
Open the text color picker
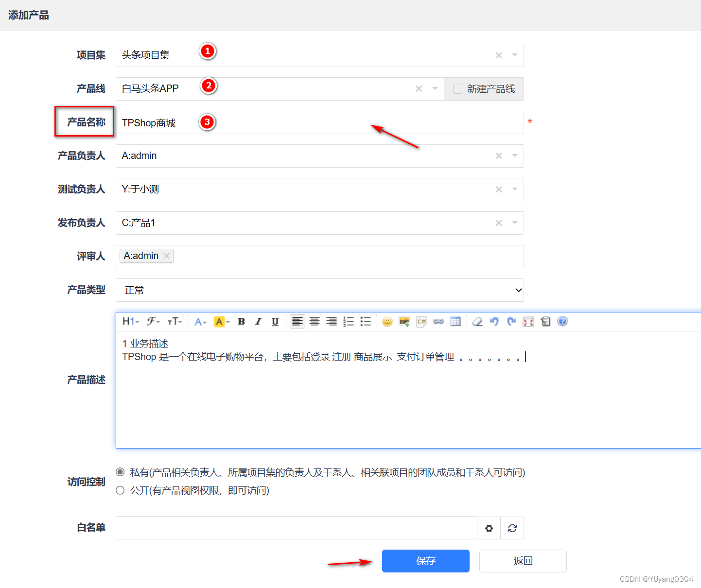[200, 321]
